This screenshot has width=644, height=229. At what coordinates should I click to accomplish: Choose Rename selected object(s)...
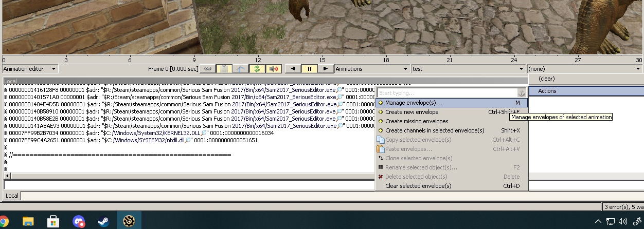click(452, 167)
